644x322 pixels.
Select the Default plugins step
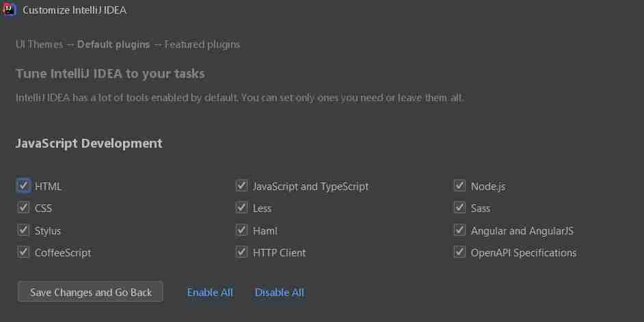pyautogui.click(x=113, y=44)
